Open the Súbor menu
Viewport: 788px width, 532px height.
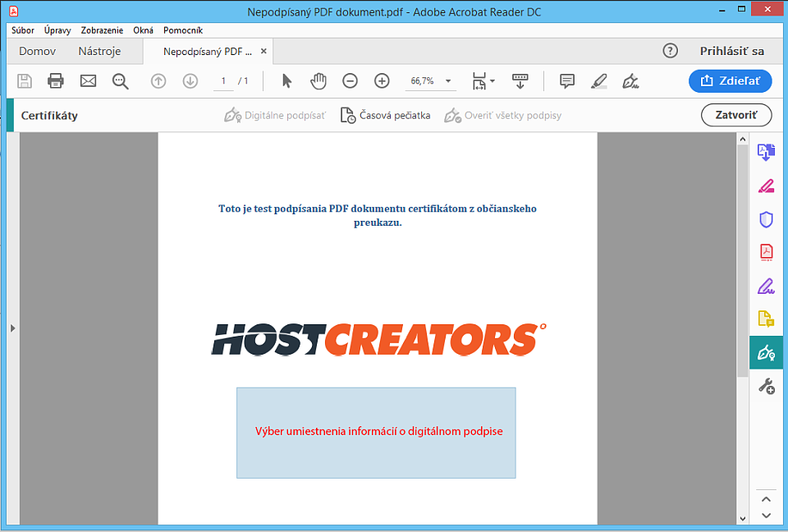(x=23, y=30)
